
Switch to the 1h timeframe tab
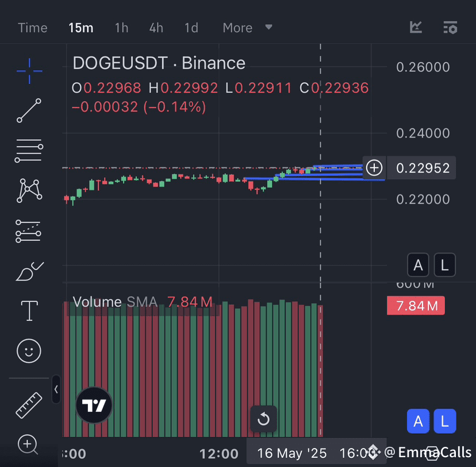pos(121,27)
